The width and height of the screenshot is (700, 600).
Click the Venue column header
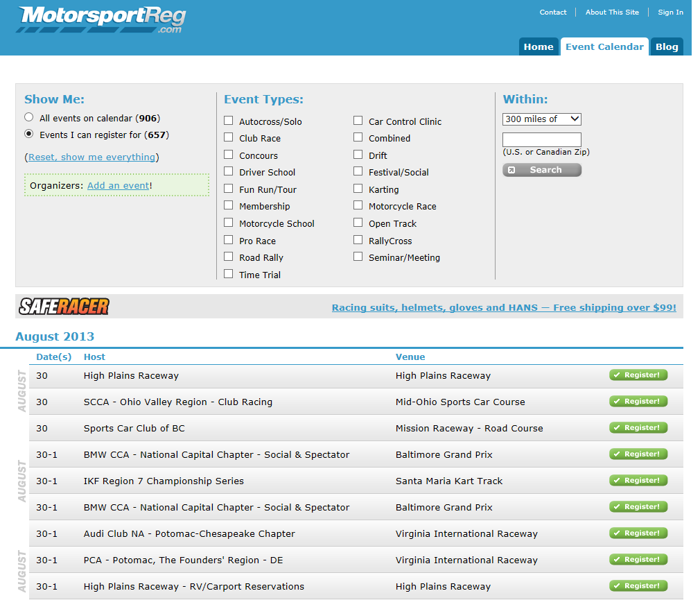coord(410,357)
